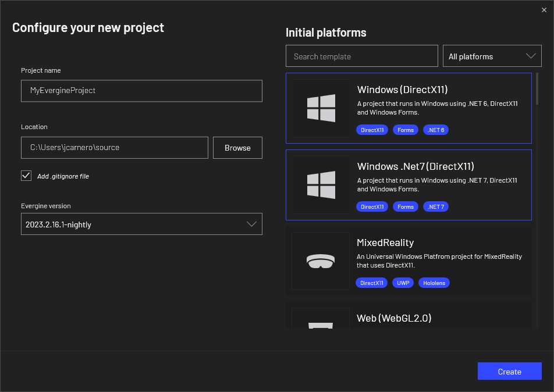Viewport: 554px width, 392px height.
Task: Click the DirectX11 tag on MixedReality card
Action: (x=372, y=283)
